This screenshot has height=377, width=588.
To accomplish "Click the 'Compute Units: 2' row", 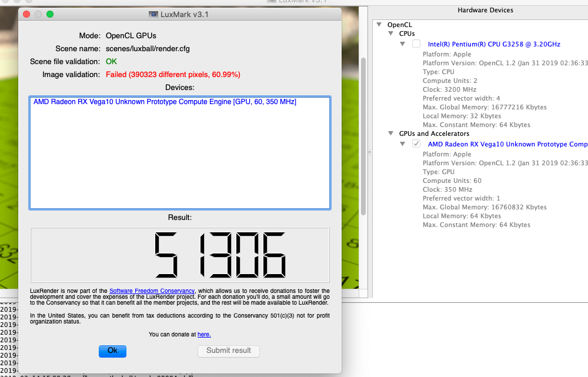I will 450,81.
